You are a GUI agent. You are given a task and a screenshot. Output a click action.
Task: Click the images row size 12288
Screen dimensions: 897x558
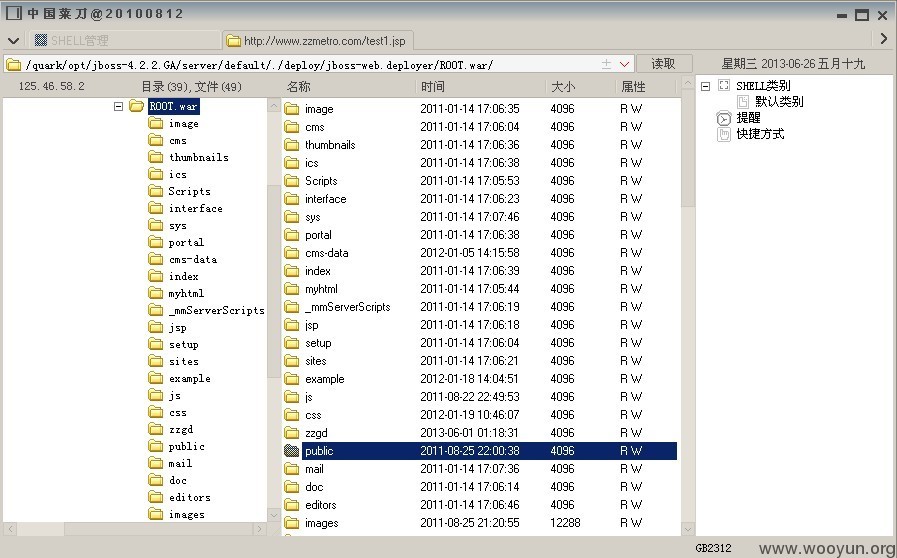pyautogui.click(x=565, y=523)
